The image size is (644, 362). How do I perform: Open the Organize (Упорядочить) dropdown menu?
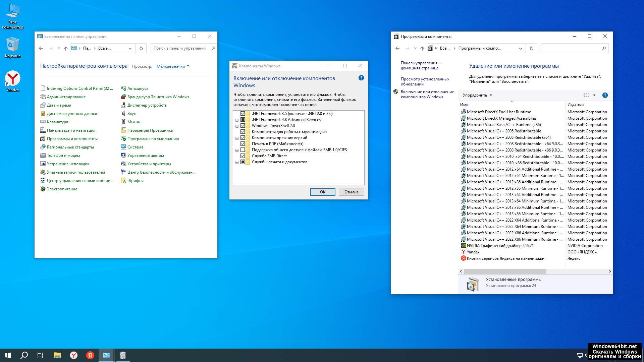(477, 95)
